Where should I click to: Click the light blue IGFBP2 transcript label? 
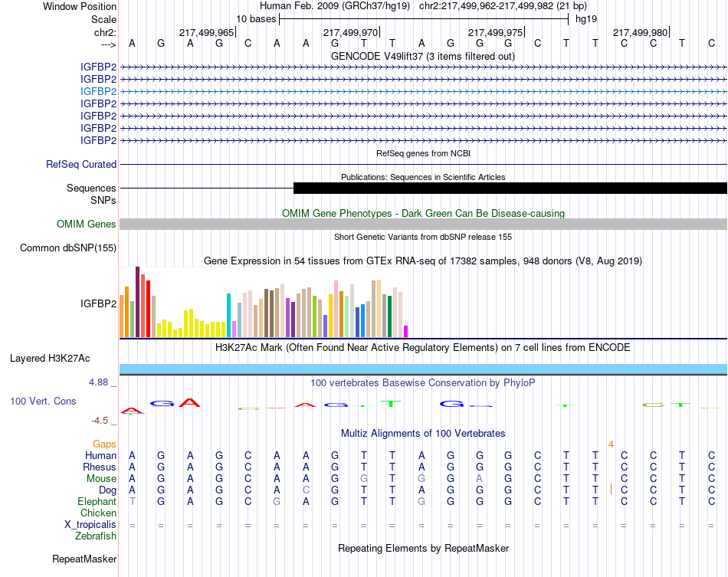[98, 91]
